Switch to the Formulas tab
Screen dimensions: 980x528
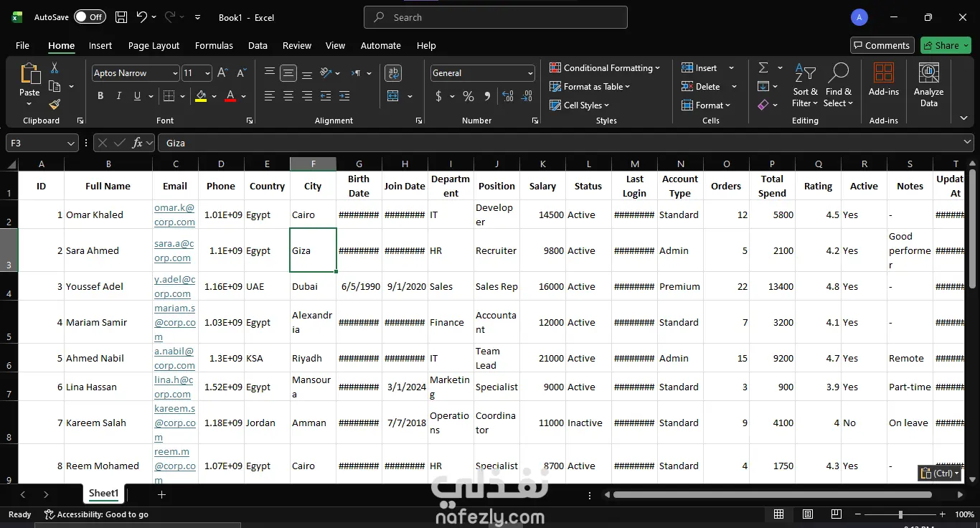tap(214, 45)
